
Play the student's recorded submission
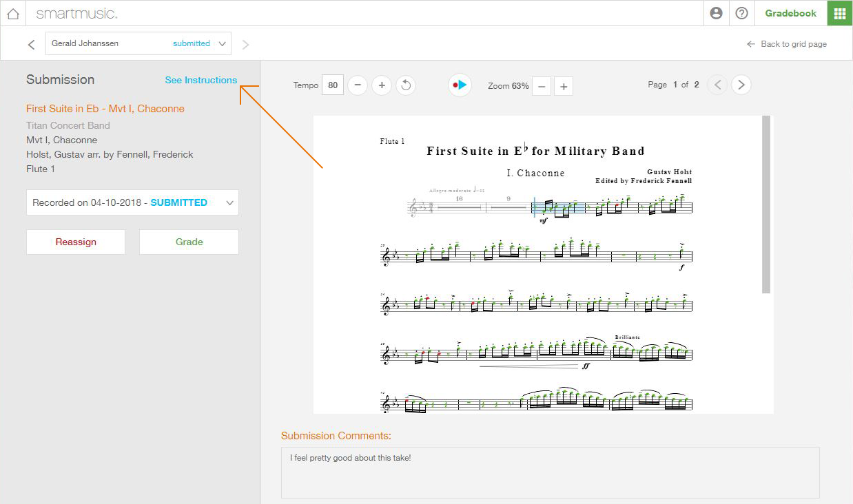tap(460, 85)
